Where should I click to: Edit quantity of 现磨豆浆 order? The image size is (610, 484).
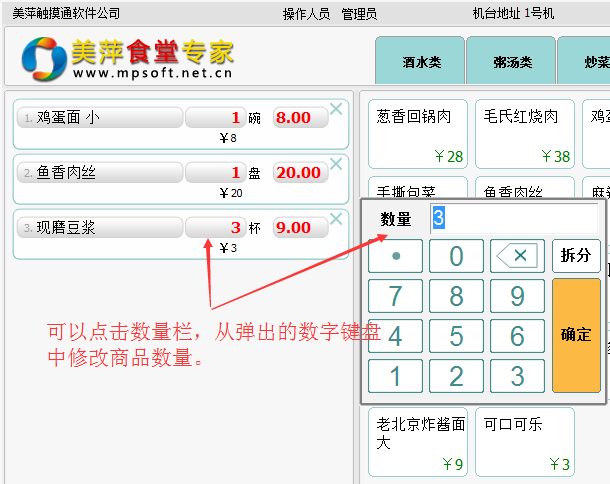pos(215,228)
